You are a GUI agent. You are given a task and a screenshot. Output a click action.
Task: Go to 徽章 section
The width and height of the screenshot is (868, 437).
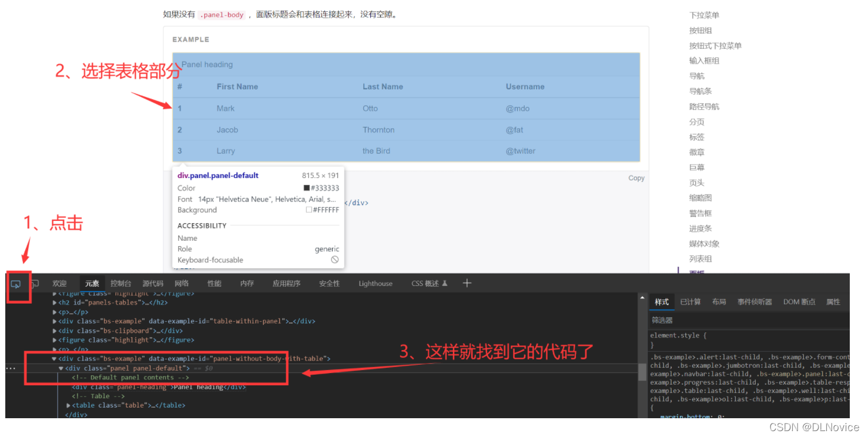696,152
